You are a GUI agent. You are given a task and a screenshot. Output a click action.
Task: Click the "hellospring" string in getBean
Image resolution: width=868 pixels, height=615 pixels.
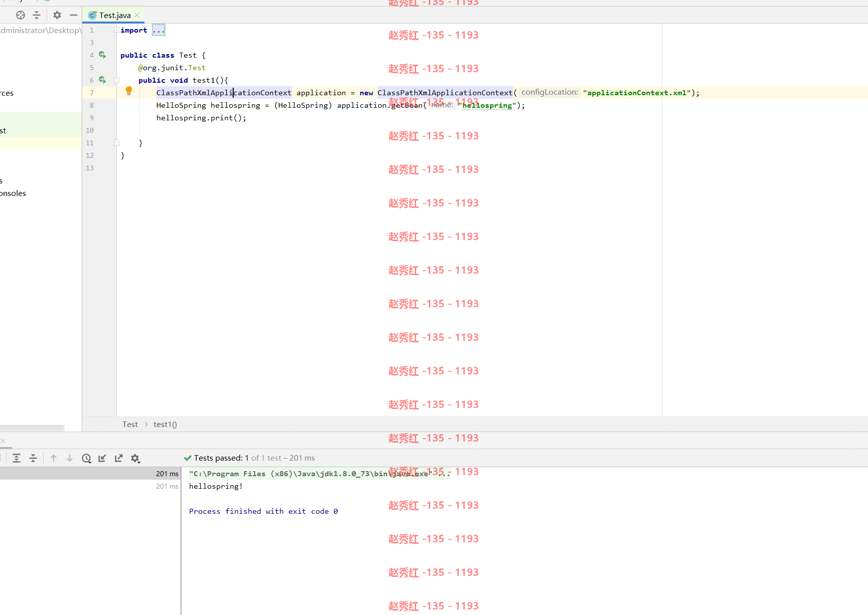coord(487,105)
